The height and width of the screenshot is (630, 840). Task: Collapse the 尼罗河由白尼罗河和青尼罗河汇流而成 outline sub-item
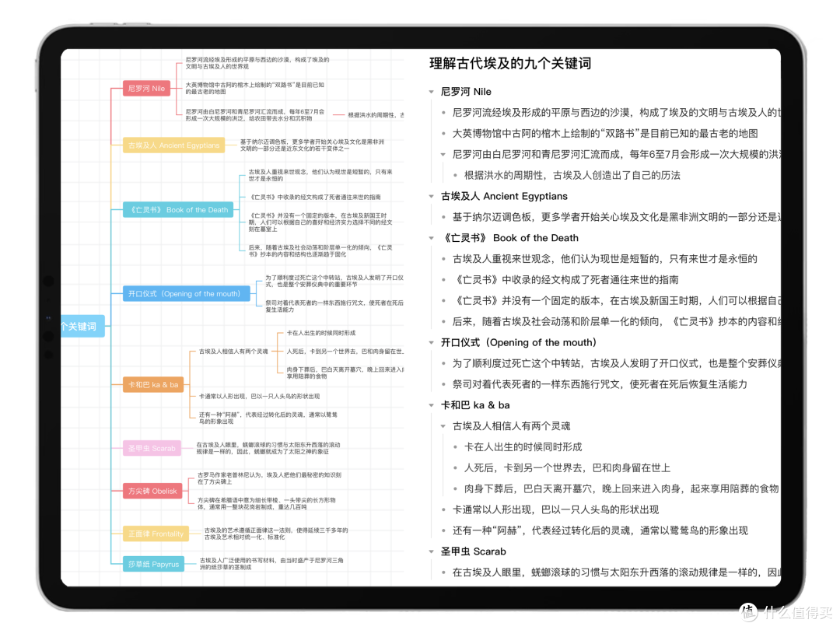tap(443, 155)
